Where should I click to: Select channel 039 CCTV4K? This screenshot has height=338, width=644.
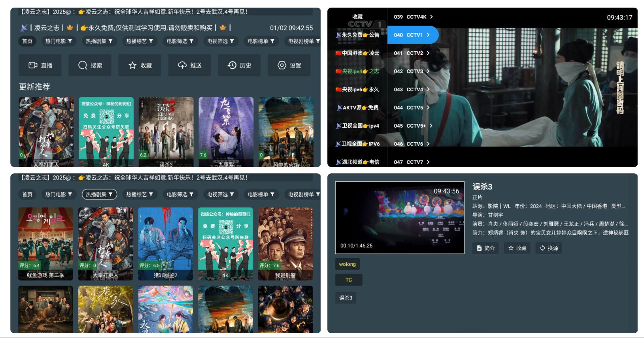tap(413, 17)
